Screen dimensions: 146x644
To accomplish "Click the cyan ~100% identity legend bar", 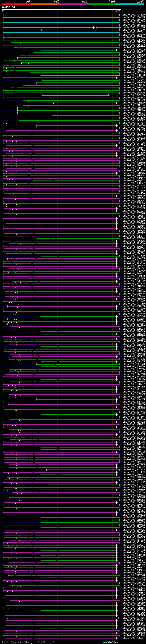I will pyautogui.click(x=130, y=4).
